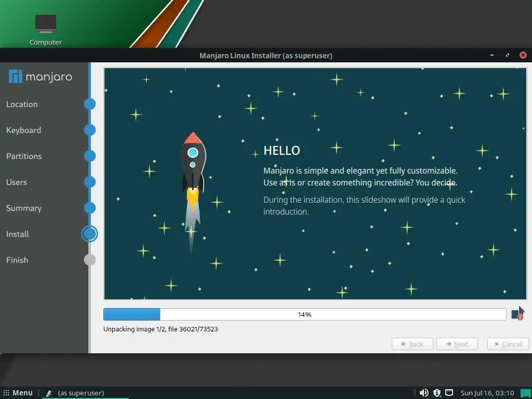Image resolution: width=532 pixels, height=399 pixels.
Task: Open the network connection tray icon
Action: point(449,393)
